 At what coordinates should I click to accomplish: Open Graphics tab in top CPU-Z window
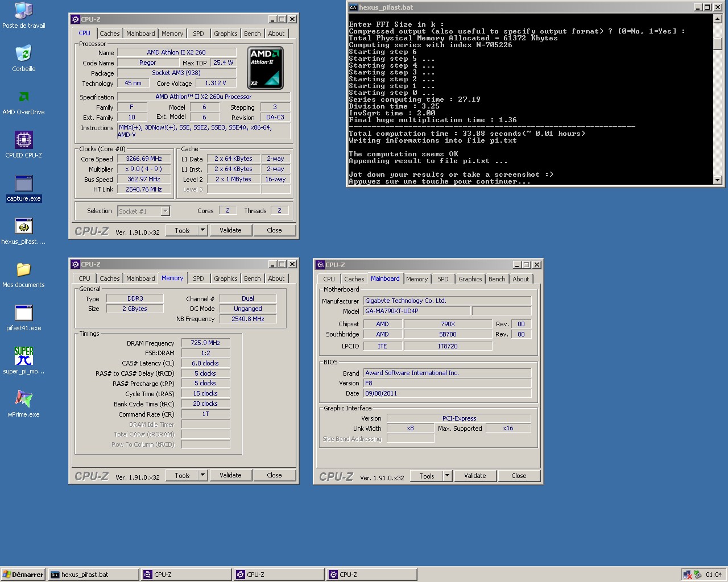coord(226,34)
